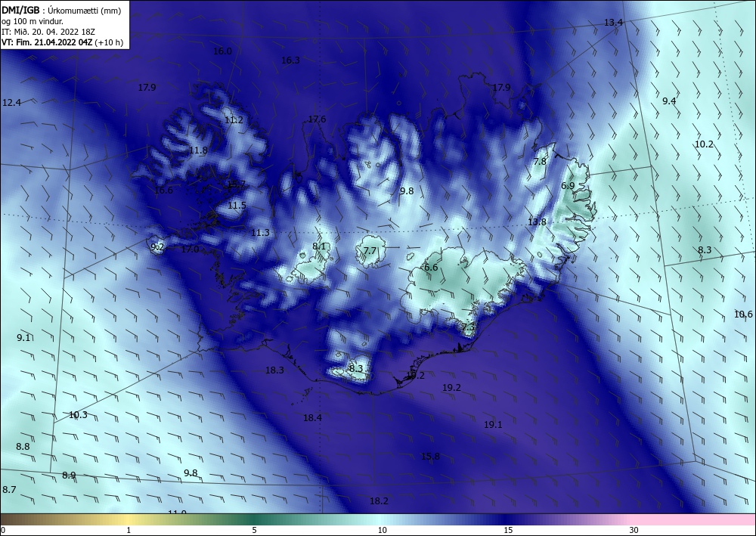This screenshot has height=536, width=756.
Task: Click the map value 17.6
Action: [x=317, y=119]
